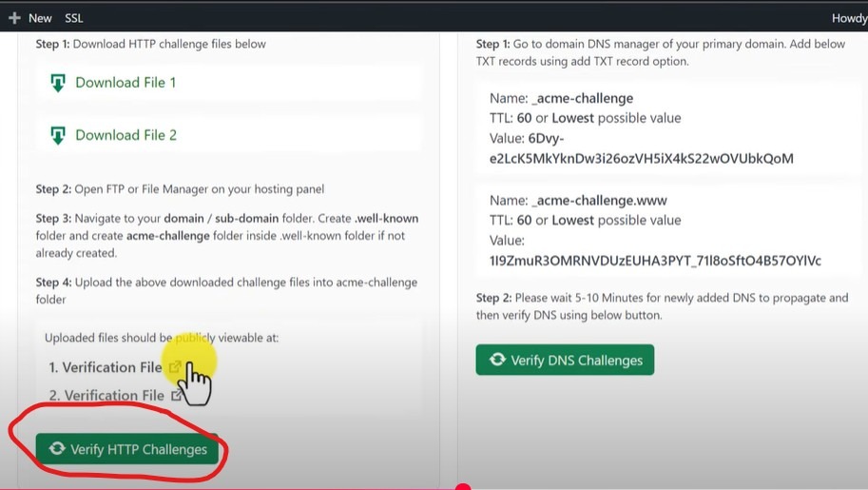Click the Download File 1 link
Viewport: 868px width, 490px height.
point(125,83)
